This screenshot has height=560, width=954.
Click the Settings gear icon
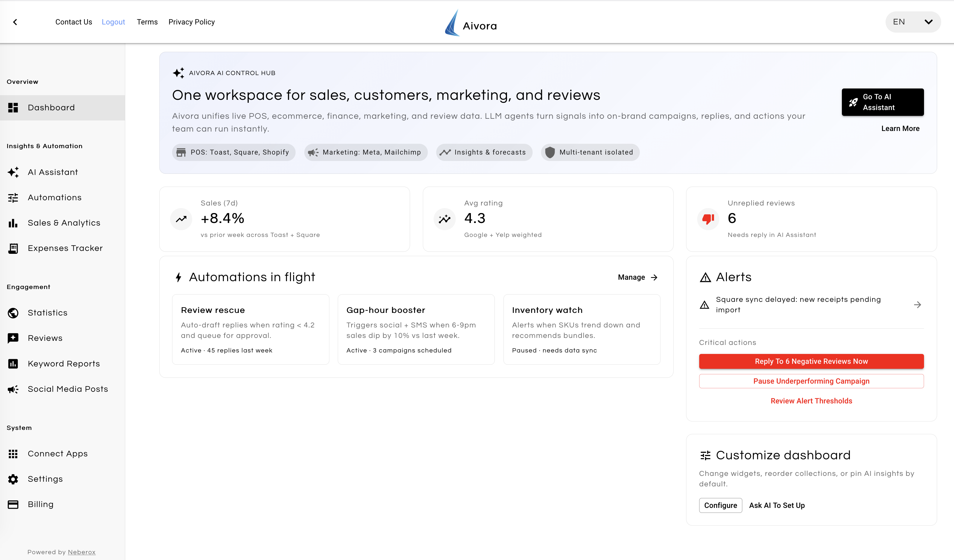(x=13, y=479)
